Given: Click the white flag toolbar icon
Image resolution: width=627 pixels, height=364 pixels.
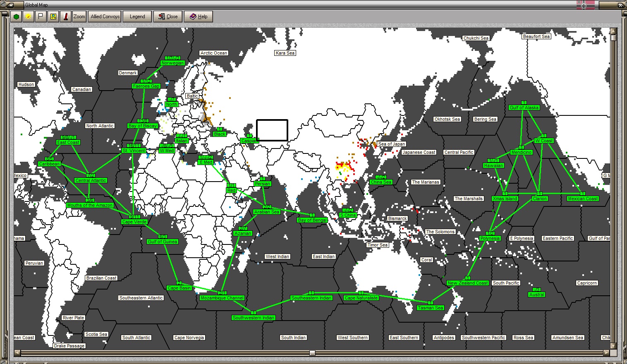Looking at the screenshot, I should [x=41, y=17].
